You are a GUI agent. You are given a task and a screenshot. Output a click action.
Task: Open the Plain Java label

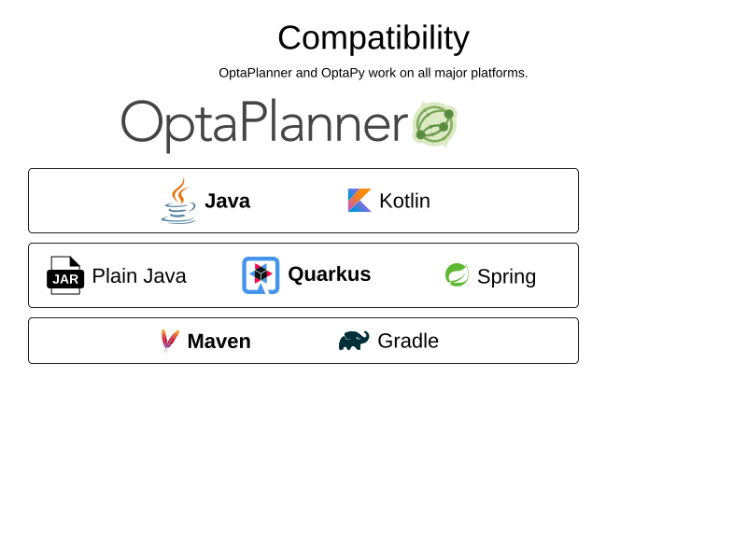[x=139, y=275]
